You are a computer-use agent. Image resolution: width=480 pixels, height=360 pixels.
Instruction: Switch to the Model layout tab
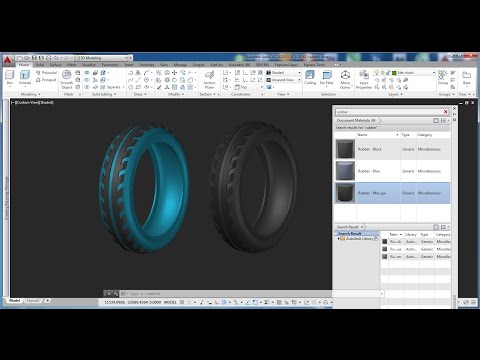pos(15,300)
